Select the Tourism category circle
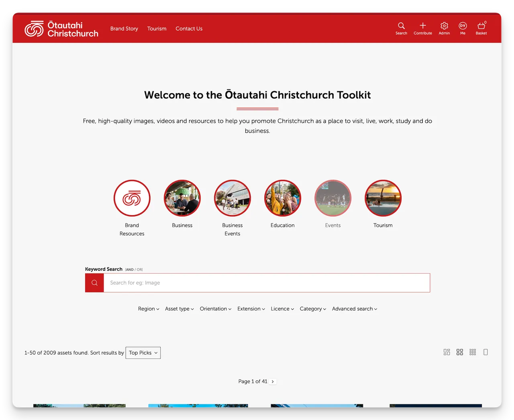Viewport: 514px width, 420px height. (383, 198)
